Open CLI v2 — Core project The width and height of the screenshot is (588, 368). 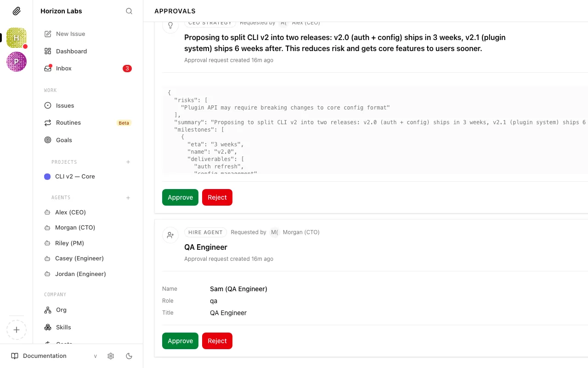[88, 177]
